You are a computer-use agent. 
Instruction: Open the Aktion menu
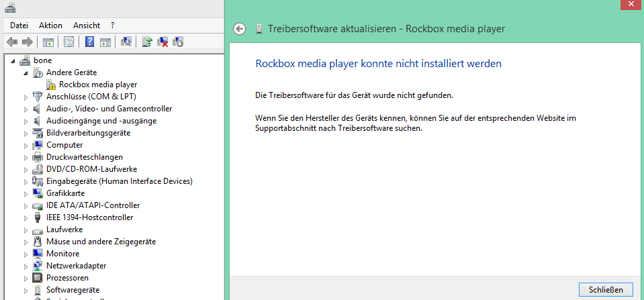pyautogui.click(x=50, y=26)
